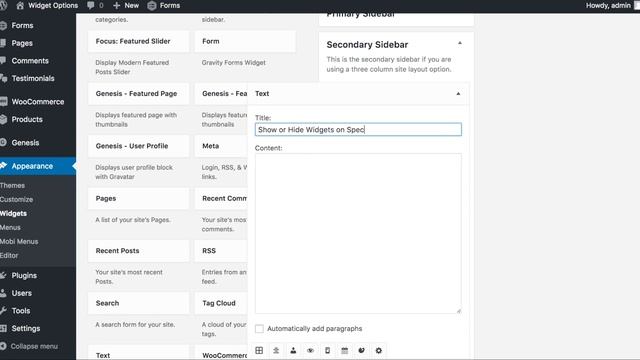Open the gear Settings tab in widget options
640x360 pixels.
click(x=379, y=350)
